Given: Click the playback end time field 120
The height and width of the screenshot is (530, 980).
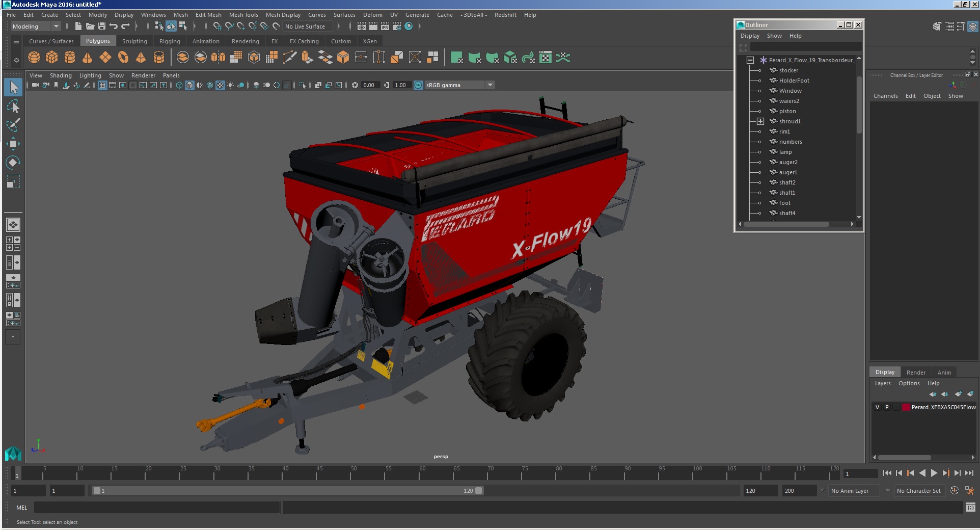Looking at the screenshot, I should click(760, 491).
